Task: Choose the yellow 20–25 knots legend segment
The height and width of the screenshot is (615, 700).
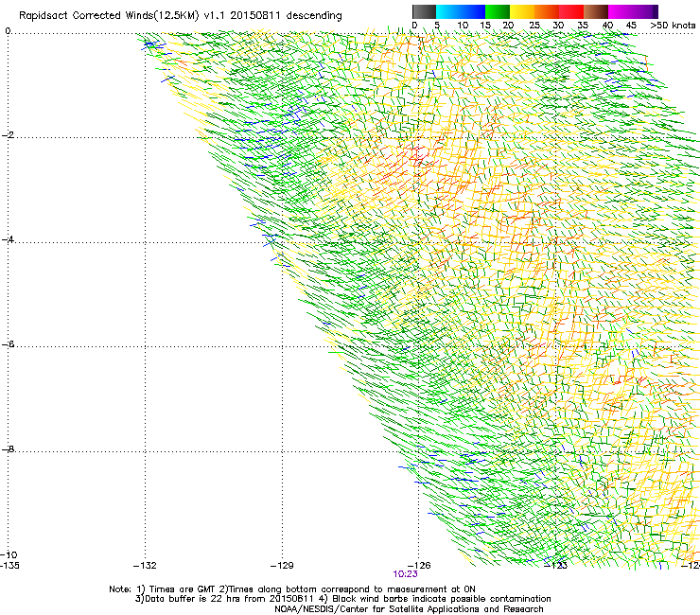Action: pyautogui.click(x=522, y=11)
